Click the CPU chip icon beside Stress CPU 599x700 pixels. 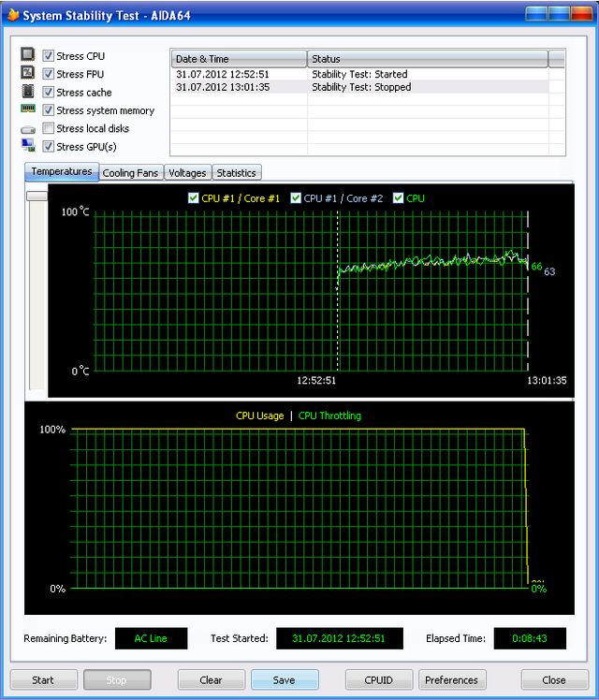click(x=27, y=55)
